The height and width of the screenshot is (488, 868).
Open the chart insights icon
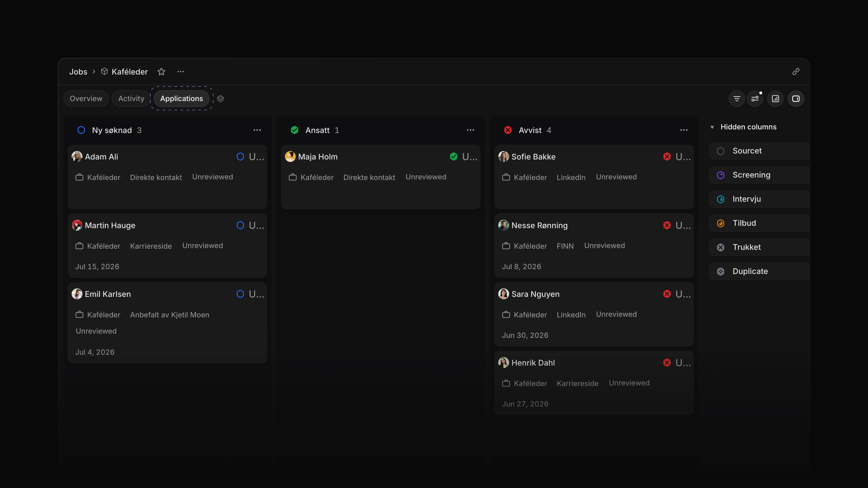[x=776, y=99]
